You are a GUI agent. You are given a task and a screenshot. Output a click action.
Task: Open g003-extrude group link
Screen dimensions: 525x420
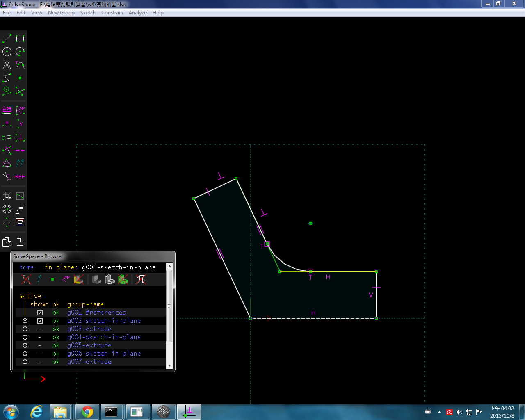coord(89,329)
